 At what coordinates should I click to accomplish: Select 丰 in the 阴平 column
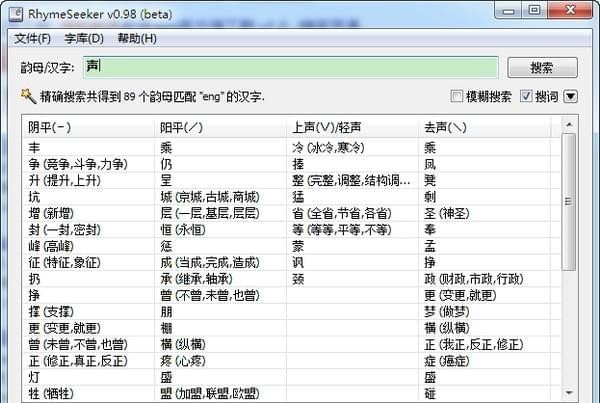coord(34,148)
